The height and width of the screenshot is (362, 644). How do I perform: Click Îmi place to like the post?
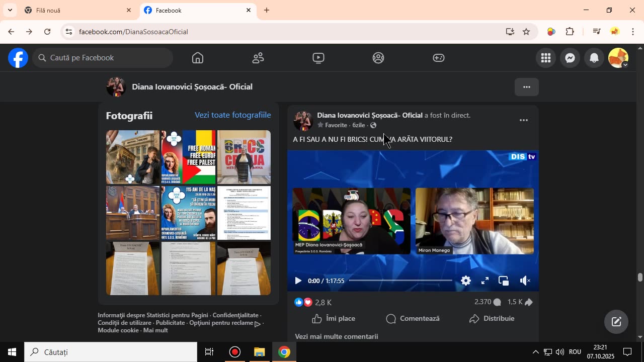coord(334,318)
